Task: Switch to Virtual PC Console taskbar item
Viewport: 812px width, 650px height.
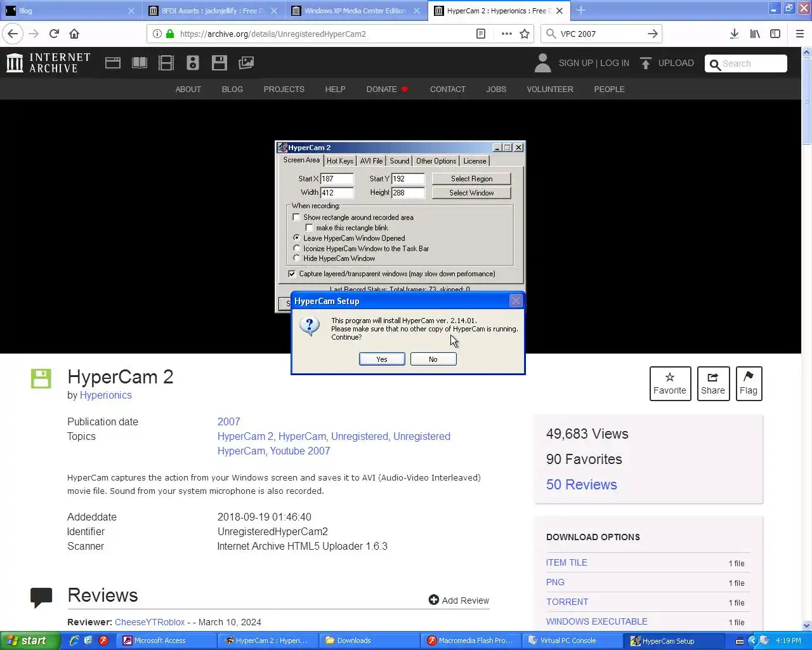Action: pyautogui.click(x=573, y=640)
